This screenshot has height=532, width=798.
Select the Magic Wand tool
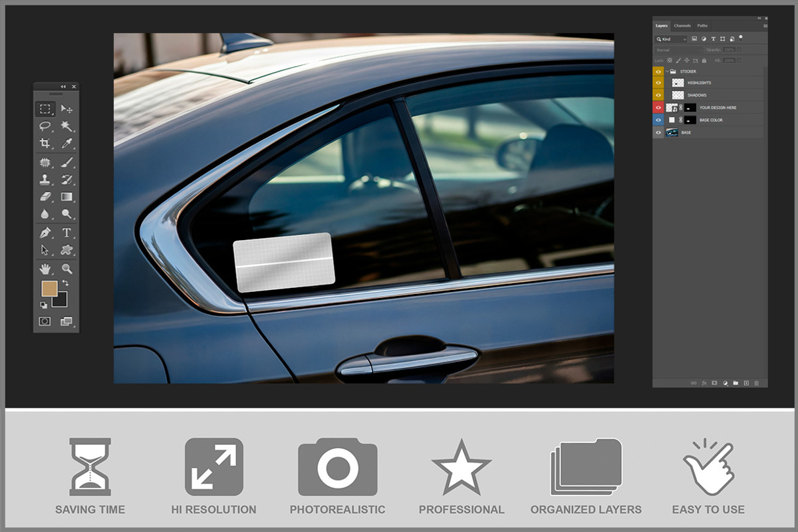point(66,126)
